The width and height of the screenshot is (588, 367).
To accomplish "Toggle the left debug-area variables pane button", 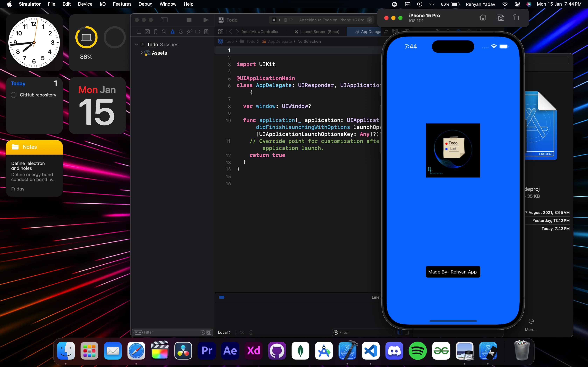I will point(400,332).
